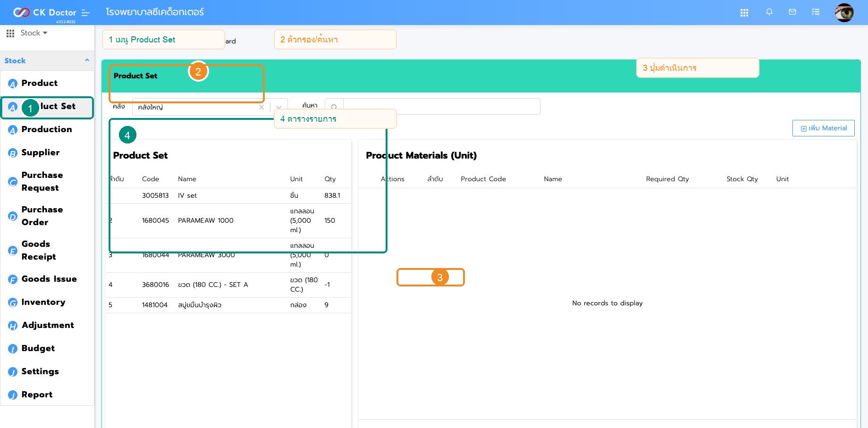Open the Stock module dropdown
Viewport: 868px width, 428px height.
[x=34, y=33]
